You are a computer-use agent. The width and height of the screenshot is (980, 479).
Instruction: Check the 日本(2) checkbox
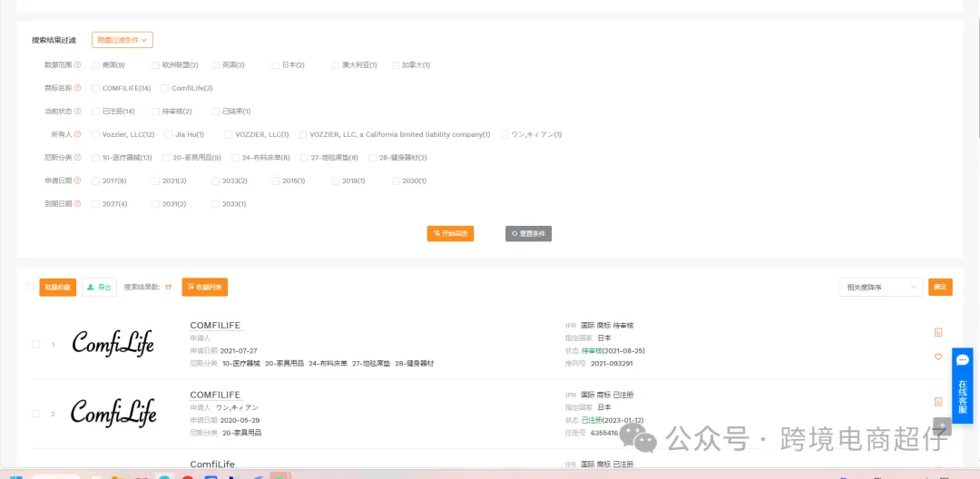(276, 65)
